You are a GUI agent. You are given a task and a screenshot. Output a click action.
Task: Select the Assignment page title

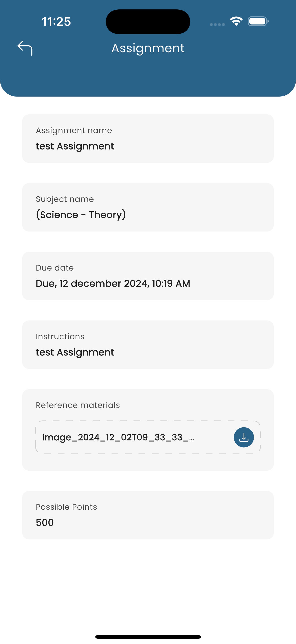(148, 48)
